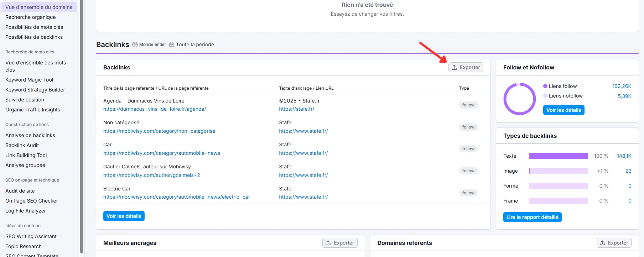Open mobiwisy.com electric-car link

click(177, 197)
